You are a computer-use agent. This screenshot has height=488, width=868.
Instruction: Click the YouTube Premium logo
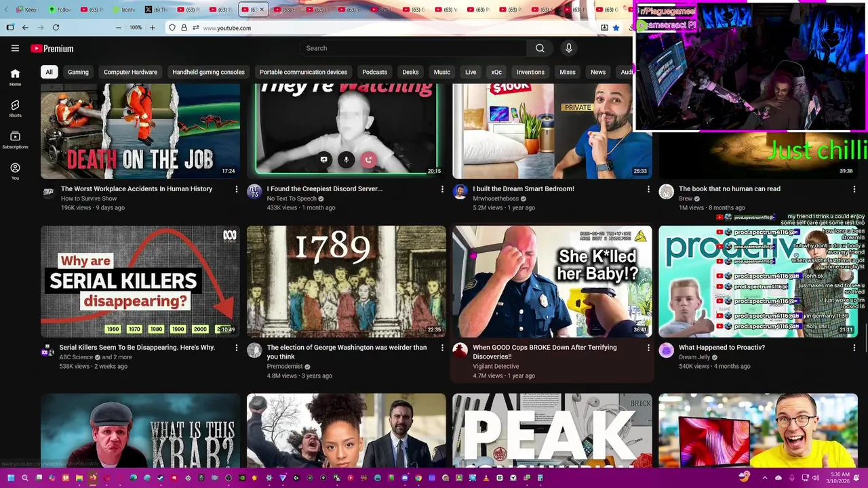pyautogui.click(x=52, y=49)
